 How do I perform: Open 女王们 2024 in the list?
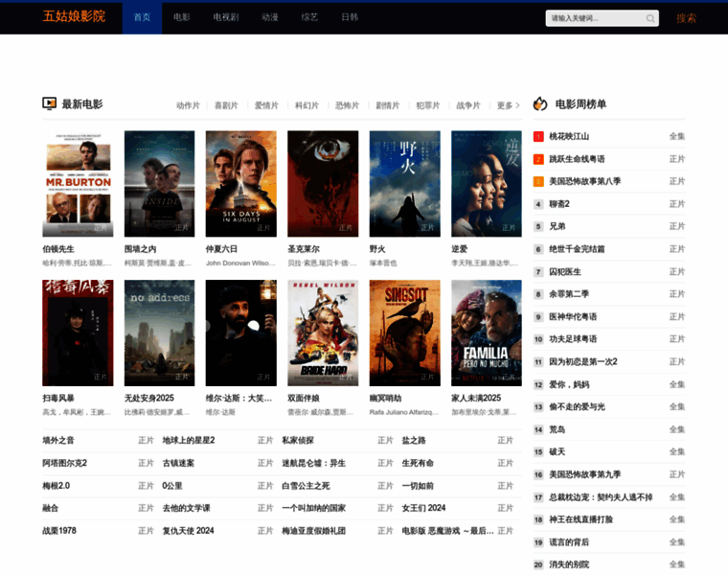423,508
